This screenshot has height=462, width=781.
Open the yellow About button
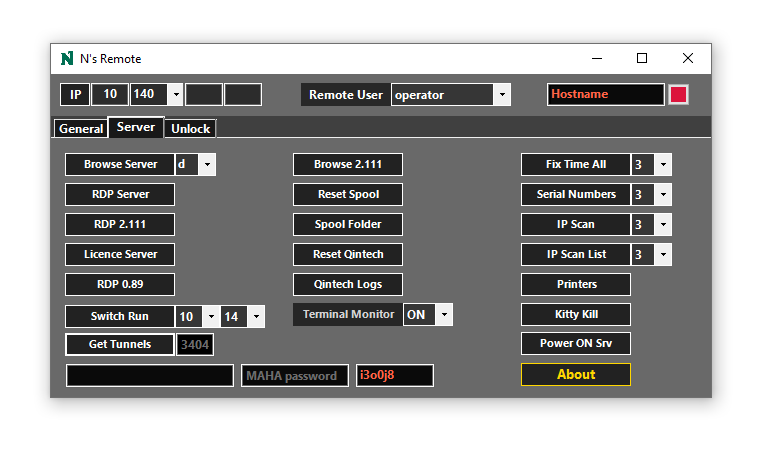pyautogui.click(x=576, y=374)
